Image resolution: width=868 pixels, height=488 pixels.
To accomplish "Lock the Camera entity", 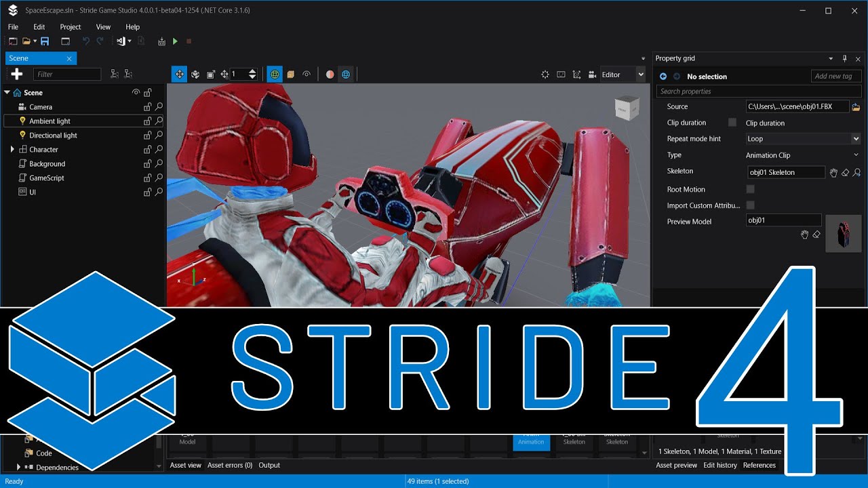I will coord(147,107).
